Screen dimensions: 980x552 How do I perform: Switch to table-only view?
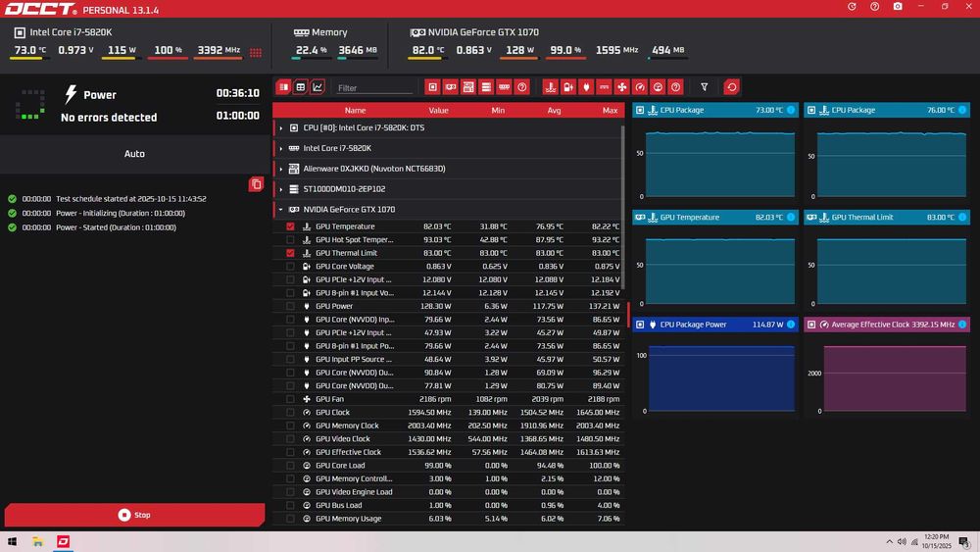coord(301,87)
